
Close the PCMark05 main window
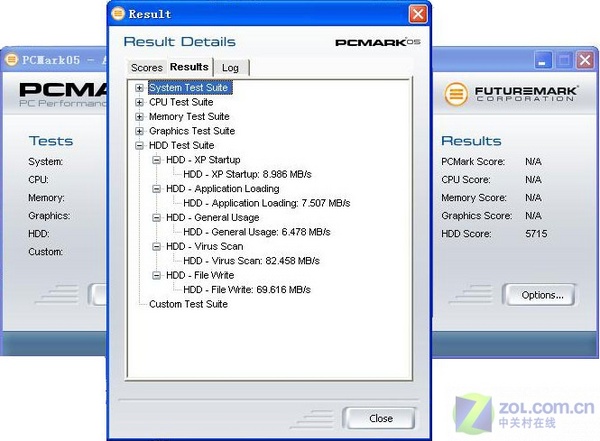(x=585, y=60)
